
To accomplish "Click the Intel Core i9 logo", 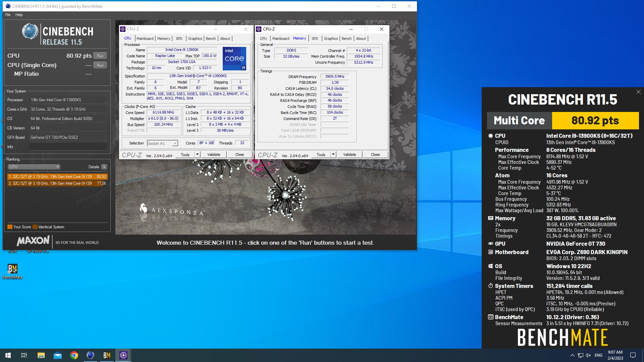I will tap(234, 59).
